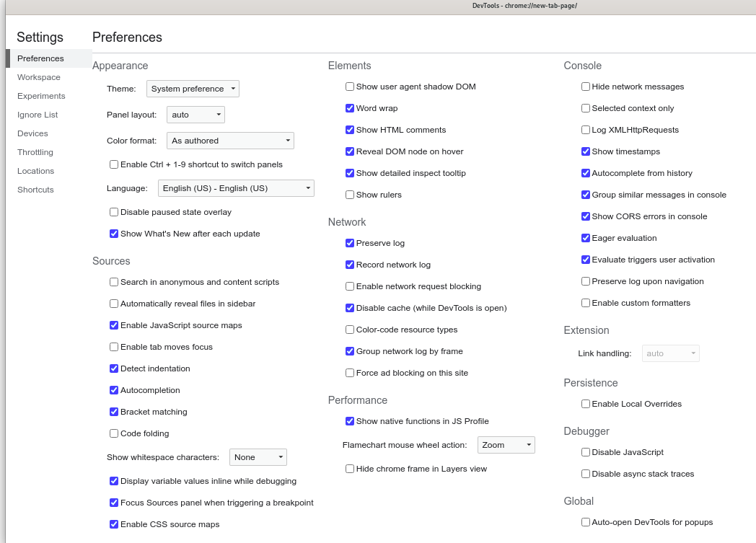The image size is (756, 543).
Task: Open Show whitespace characters dropdown
Action: point(258,457)
